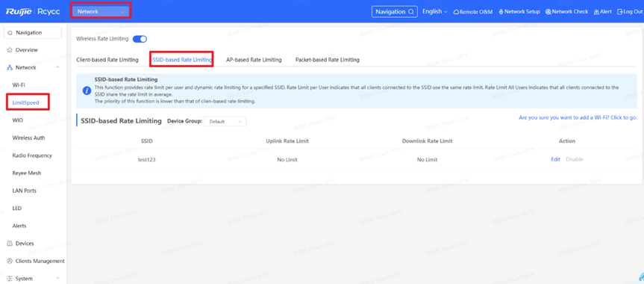The height and width of the screenshot is (284, 644).
Task: Click the add a Wi-Fi Click to go link
Action: pos(578,118)
